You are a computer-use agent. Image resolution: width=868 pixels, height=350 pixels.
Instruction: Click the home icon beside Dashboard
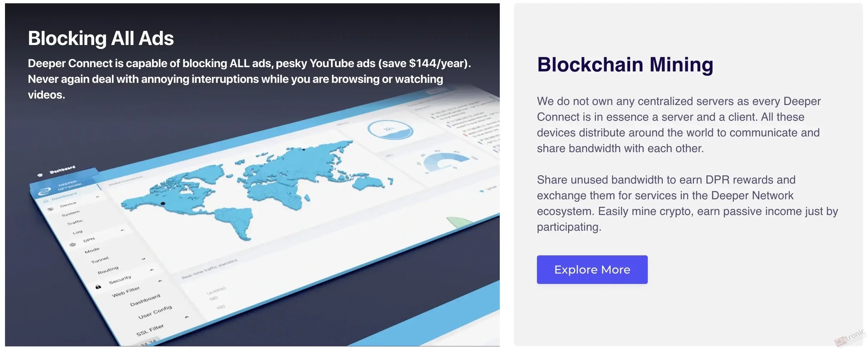click(x=46, y=201)
